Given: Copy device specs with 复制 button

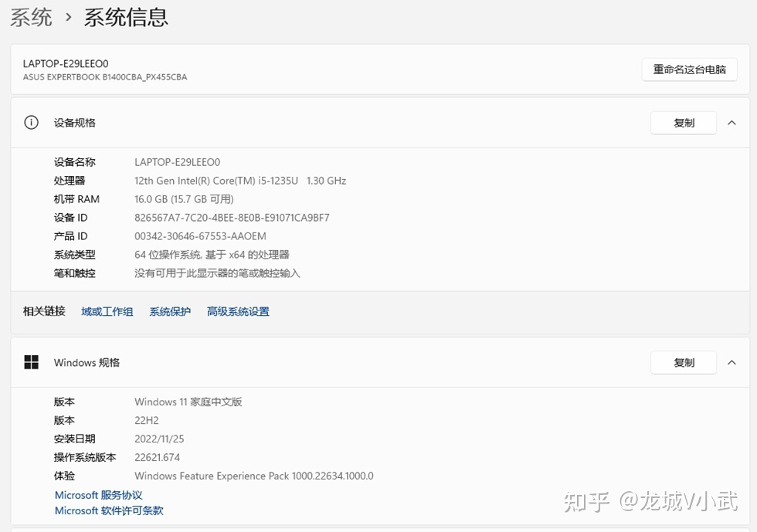Looking at the screenshot, I should 684,123.
